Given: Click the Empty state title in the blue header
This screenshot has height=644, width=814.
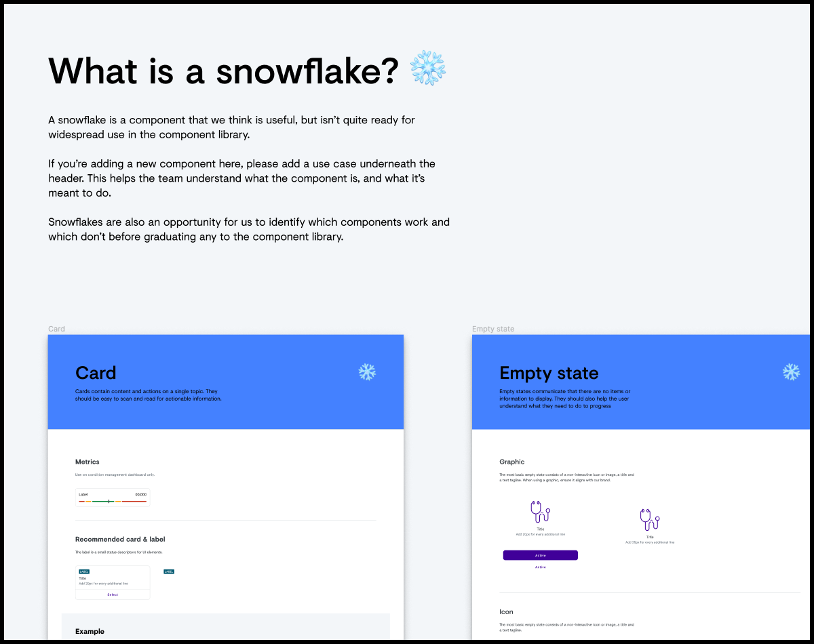Looking at the screenshot, I should pyautogui.click(x=549, y=373).
